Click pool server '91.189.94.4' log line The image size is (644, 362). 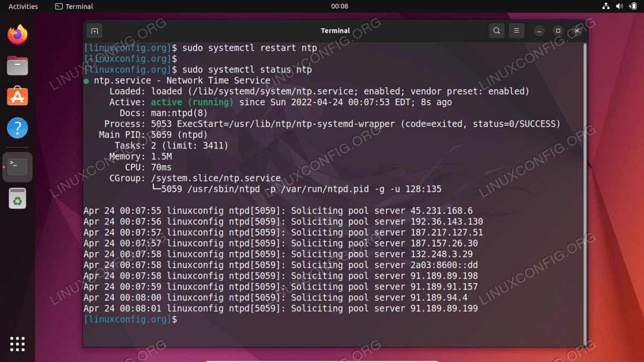pyautogui.click(x=275, y=298)
